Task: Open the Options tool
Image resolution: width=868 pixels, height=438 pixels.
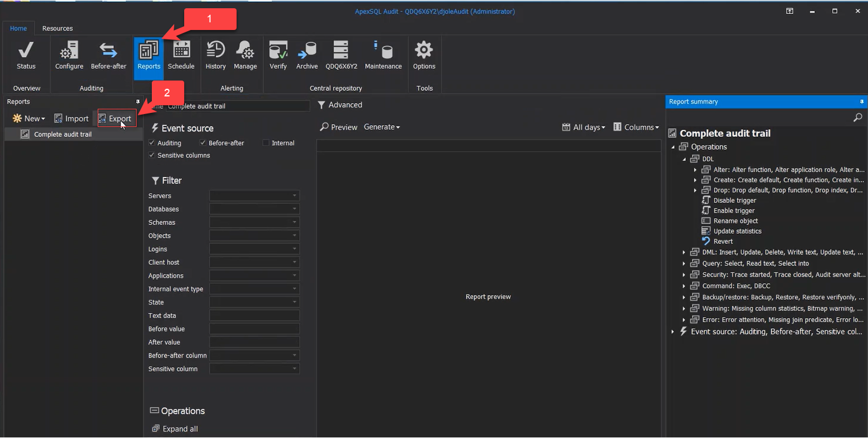Action: coord(424,56)
